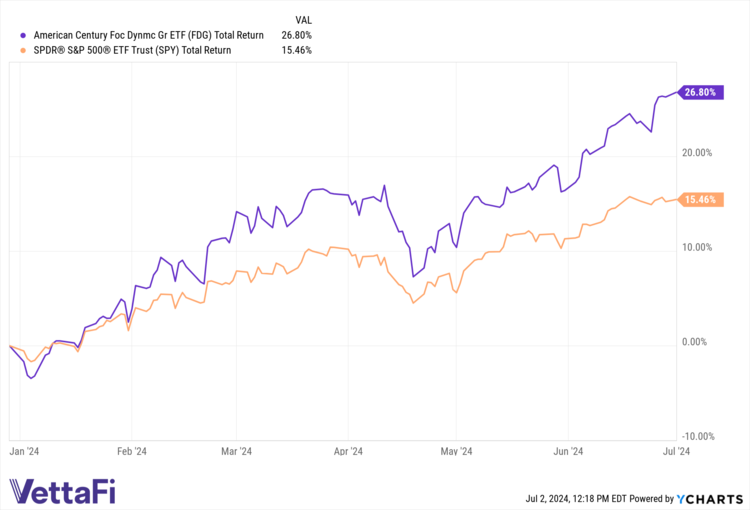Open the VettaFi logo

coord(65,491)
